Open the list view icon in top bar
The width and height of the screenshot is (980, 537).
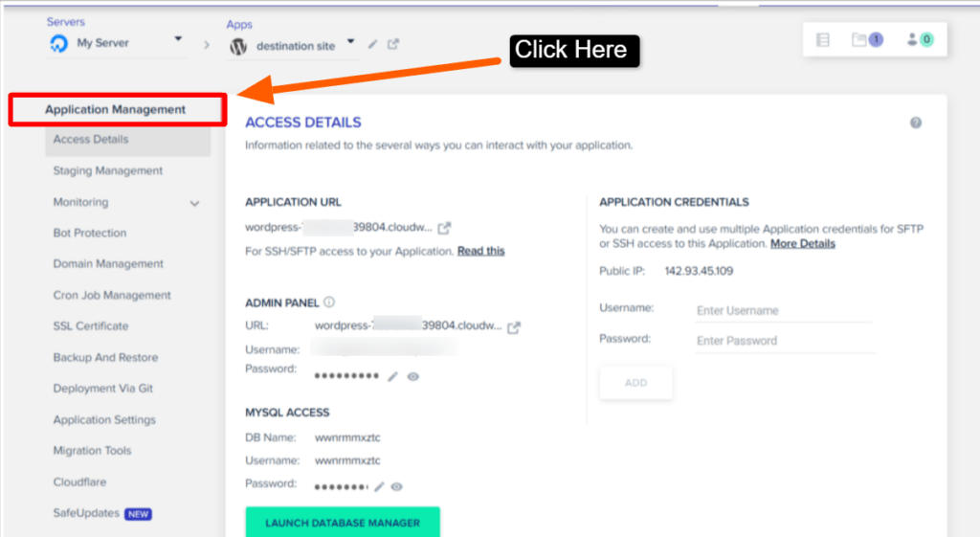[x=823, y=40]
